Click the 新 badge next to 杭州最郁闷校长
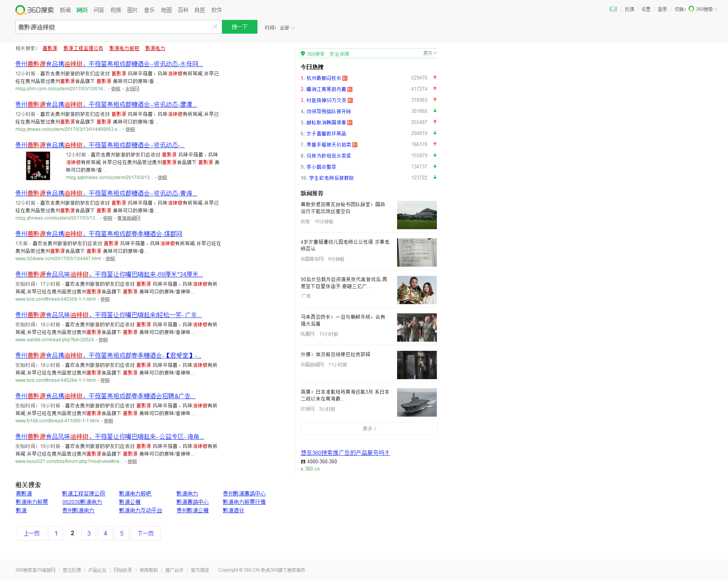The image size is (728, 580). (x=345, y=78)
